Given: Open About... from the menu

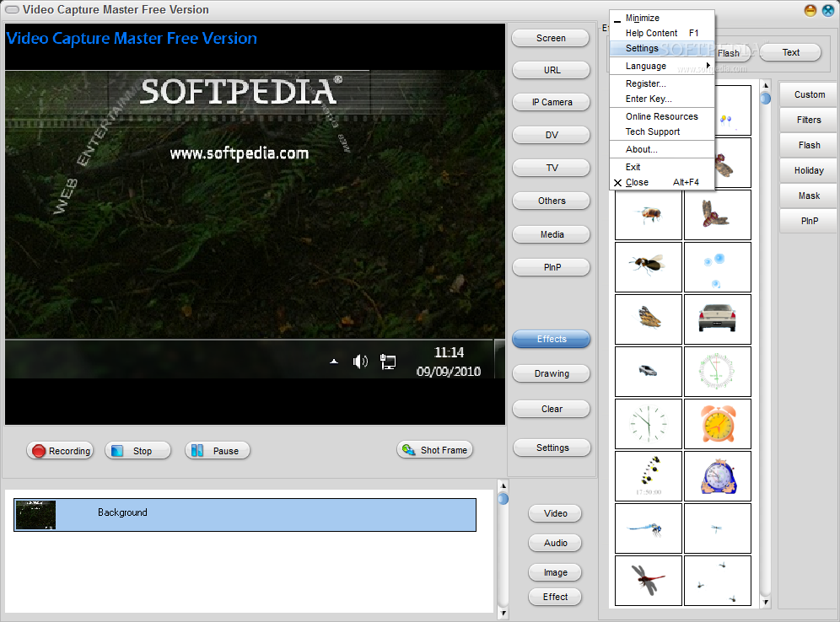Looking at the screenshot, I should tap(662, 149).
